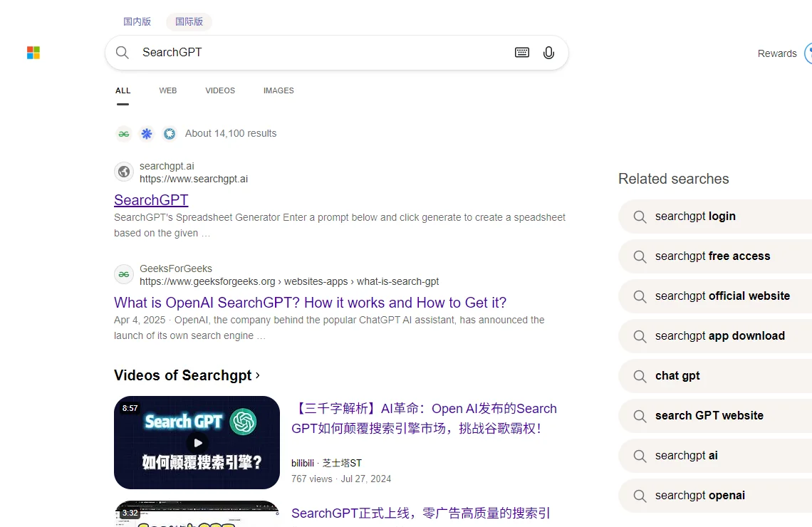Select the ALL results tab

[x=123, y=90]
